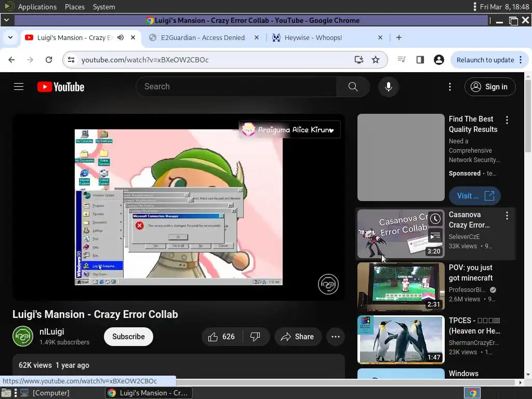Switch to Heywise - Whoops! tab
This screenshot has width=532, height=399.
313,37
